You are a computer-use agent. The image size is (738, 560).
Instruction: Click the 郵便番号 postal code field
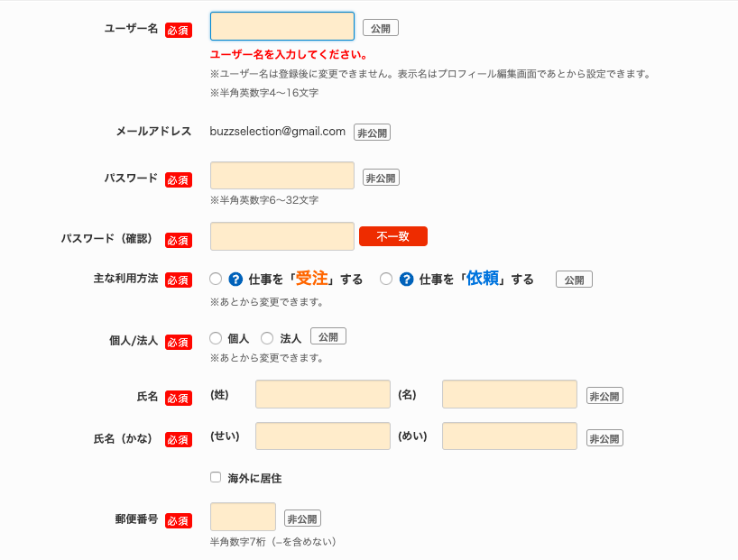click(243, 517)
